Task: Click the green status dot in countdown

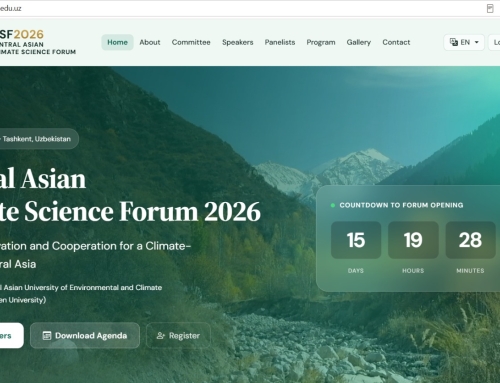Action: (x=332, y=205)
